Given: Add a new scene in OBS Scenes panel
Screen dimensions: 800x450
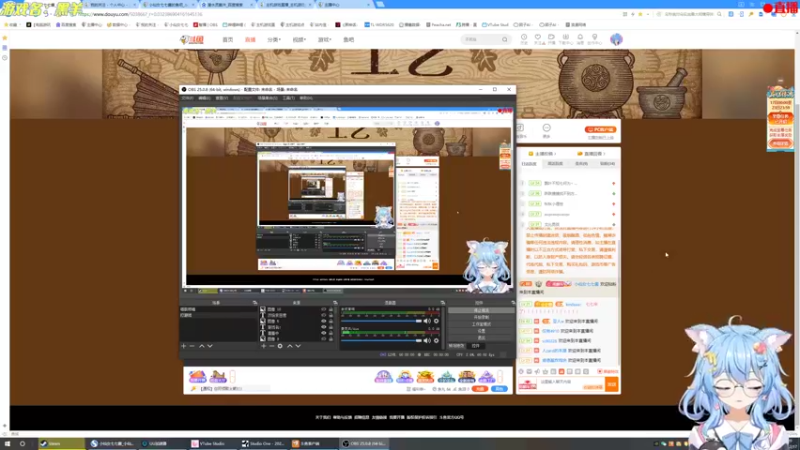Looking at the screenshot, I should (184, 346).
